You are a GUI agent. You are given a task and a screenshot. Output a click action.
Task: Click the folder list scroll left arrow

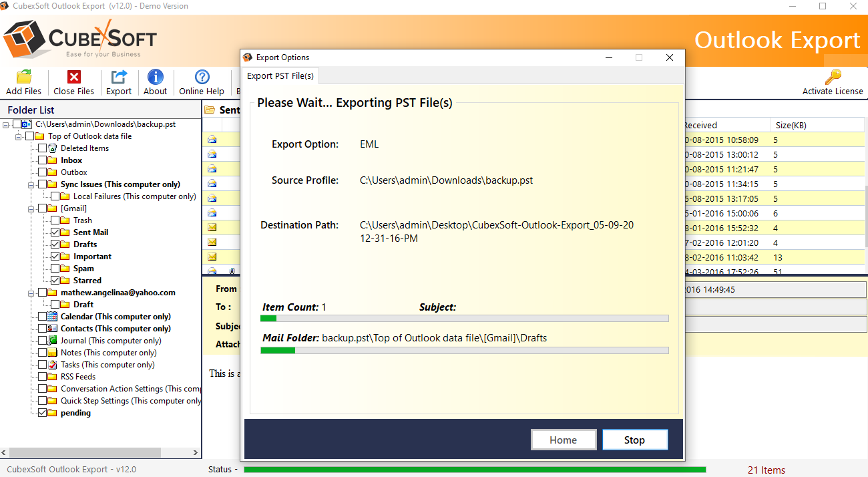(4, 453)
